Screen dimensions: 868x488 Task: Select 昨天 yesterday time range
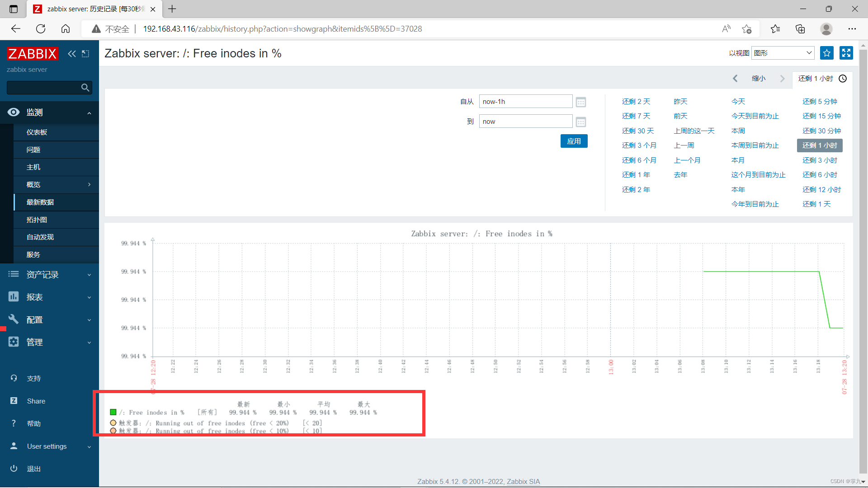click(x=680, y=102)
